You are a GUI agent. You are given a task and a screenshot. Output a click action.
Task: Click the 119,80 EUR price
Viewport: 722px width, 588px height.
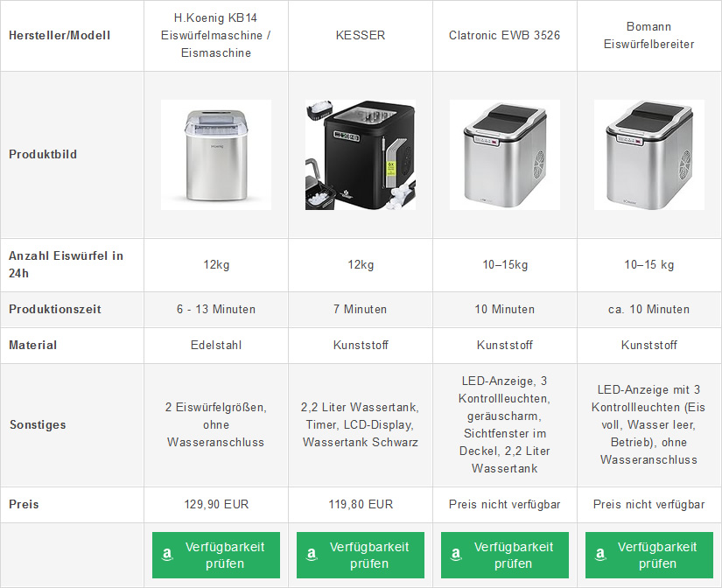coord(361,505)
